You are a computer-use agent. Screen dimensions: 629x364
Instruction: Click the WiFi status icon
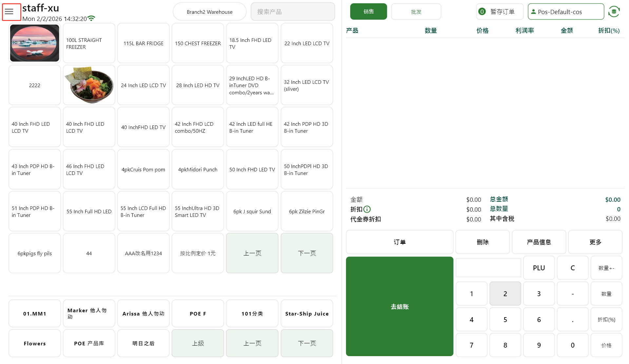(91, 18)
